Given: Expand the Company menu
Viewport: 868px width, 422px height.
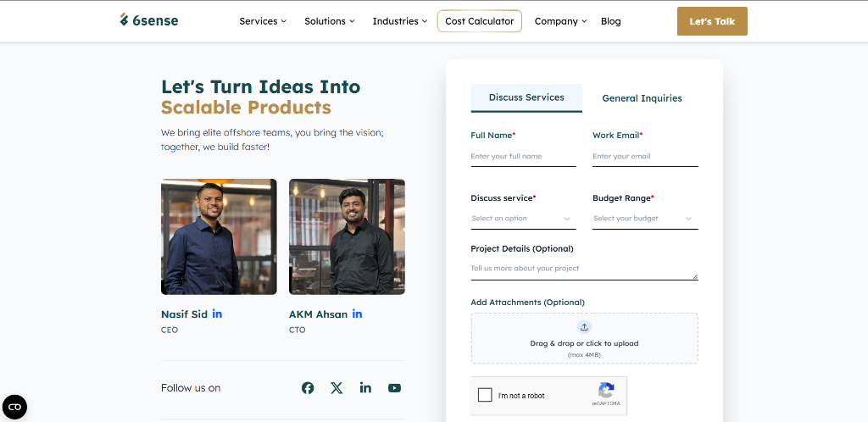Looking at the screenshot, I should click(x=561, y=21).
